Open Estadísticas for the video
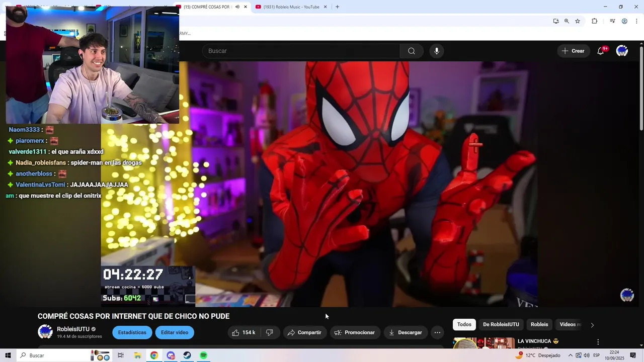This screenshot has width=644, height=362. [132, 332]
